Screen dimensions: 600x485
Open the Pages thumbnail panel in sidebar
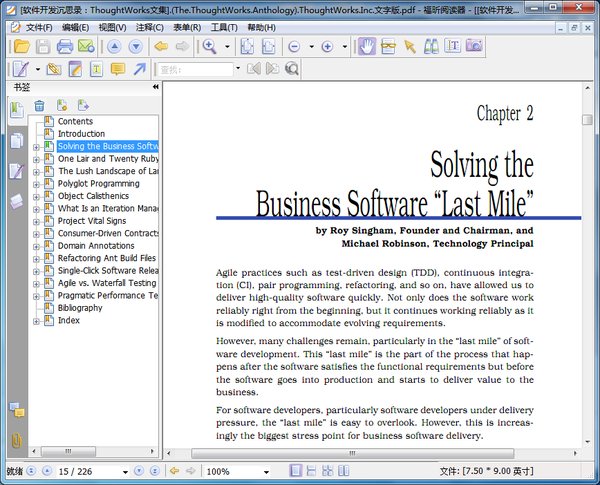pos(16,141)
